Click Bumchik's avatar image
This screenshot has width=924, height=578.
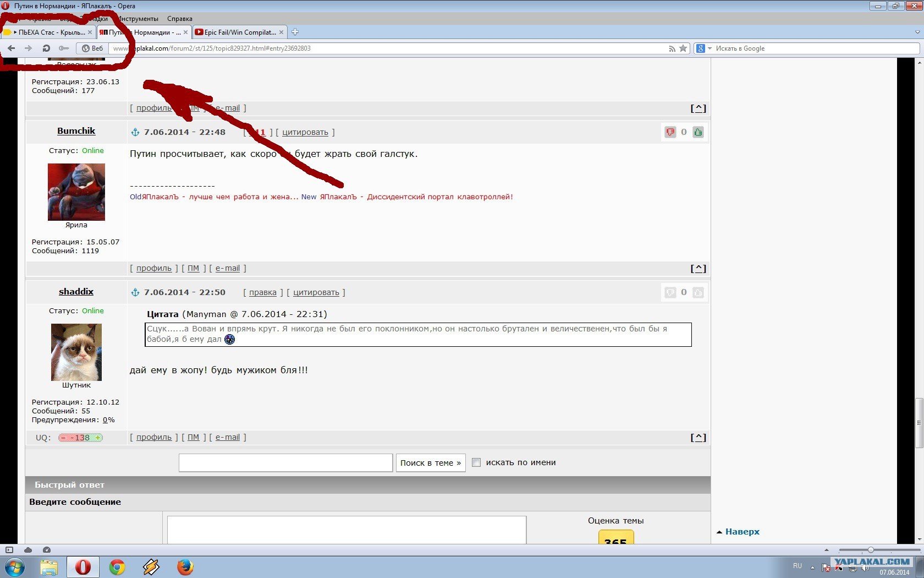click(x=76, y=192)
